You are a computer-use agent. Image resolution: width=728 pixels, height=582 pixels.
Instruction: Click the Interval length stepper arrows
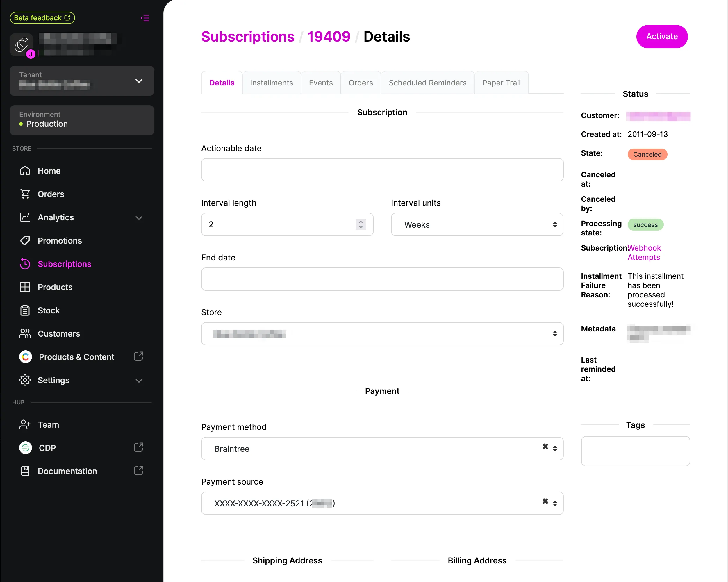click(x=361, y=224)
